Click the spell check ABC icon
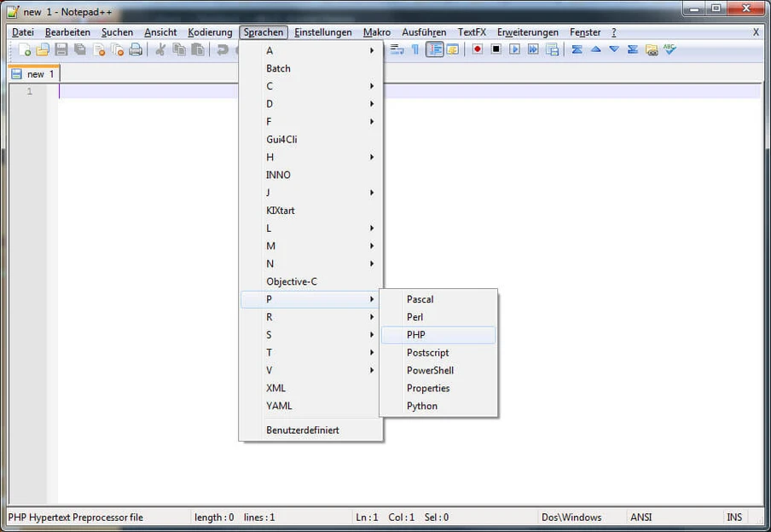This screenshot has height=532, width=771. 670,49
